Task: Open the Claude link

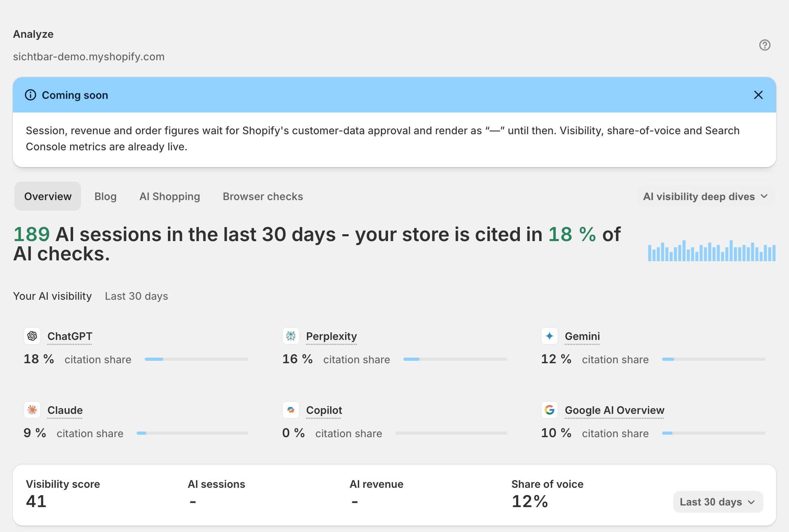Action: click(65, 410)
